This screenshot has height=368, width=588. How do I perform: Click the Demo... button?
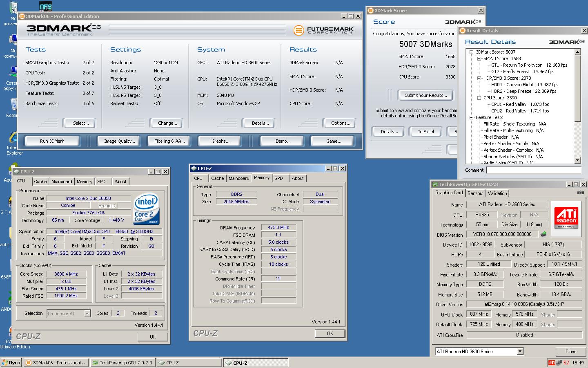point(283,141)
